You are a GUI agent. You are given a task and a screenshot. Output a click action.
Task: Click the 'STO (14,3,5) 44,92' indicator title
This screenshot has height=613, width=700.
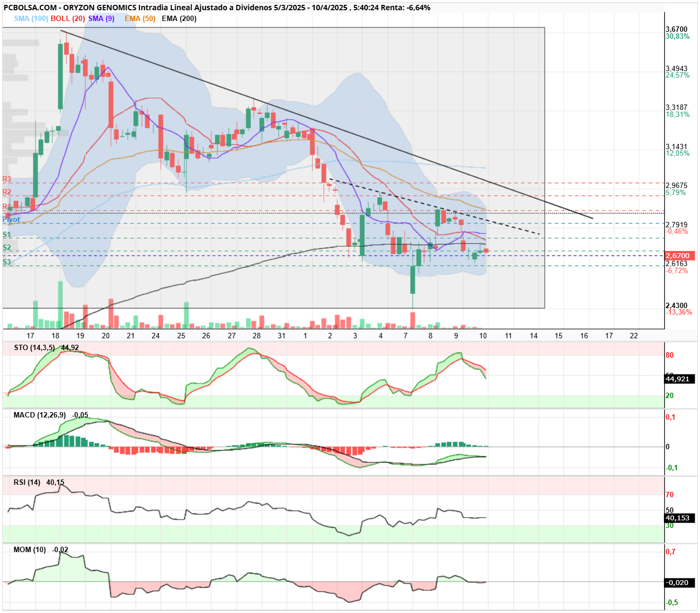click(46, 347)
